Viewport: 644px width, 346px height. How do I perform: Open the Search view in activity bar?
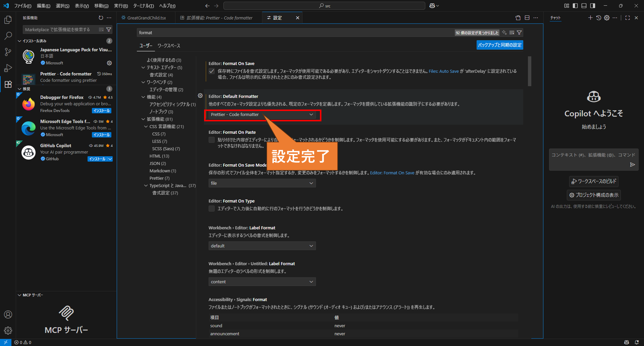point(8,36)
